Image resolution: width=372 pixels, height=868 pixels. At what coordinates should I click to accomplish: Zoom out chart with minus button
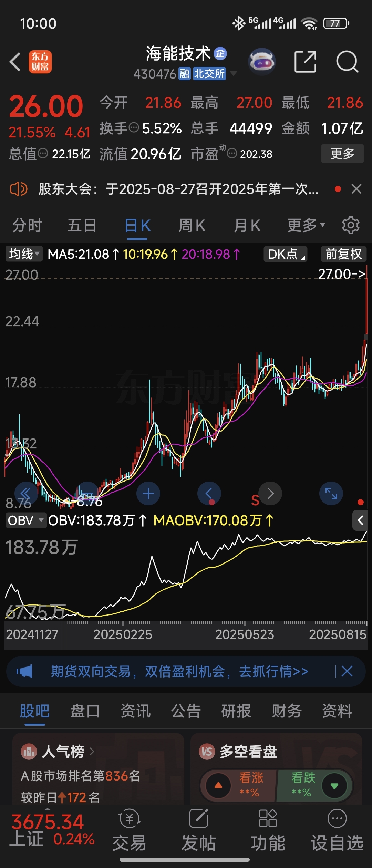coord(87,494)
